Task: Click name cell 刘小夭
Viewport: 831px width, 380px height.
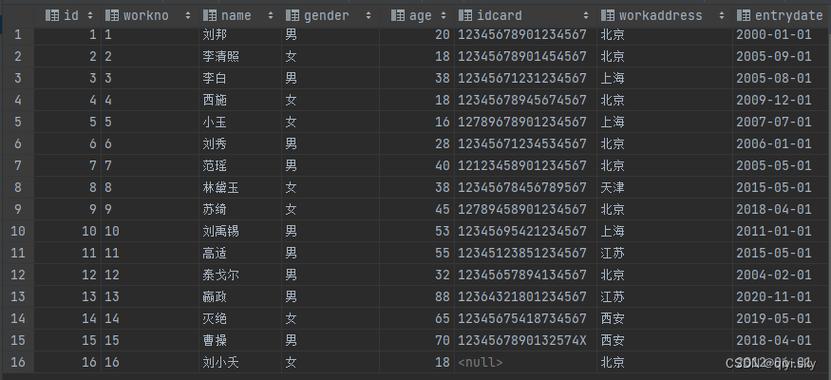Action: point(221,363)
